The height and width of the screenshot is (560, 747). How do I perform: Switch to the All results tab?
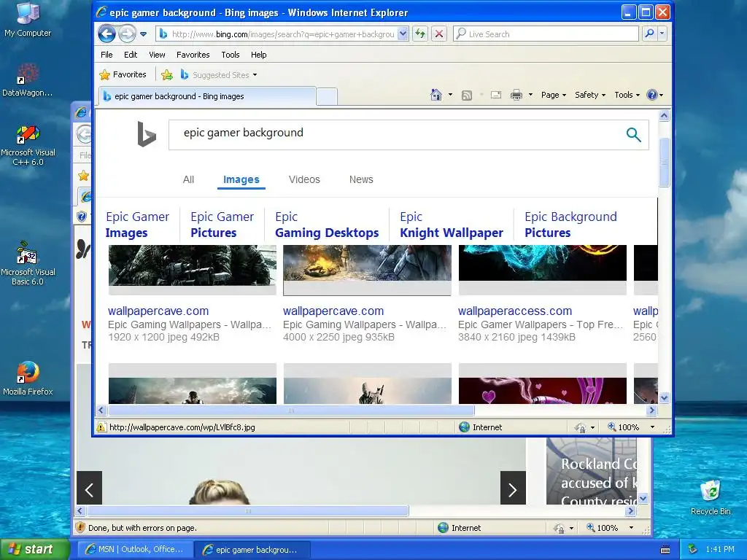(188, 179)
